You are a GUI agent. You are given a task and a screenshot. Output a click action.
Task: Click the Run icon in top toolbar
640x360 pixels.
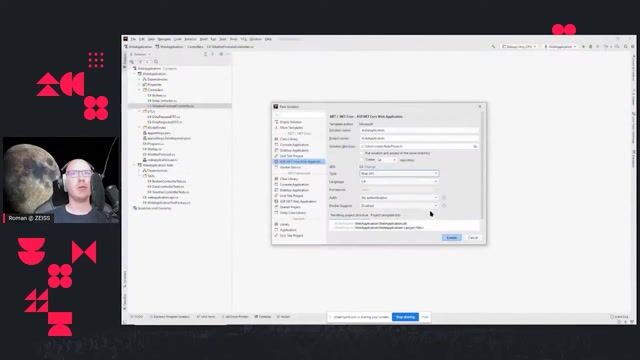[583, 47]
